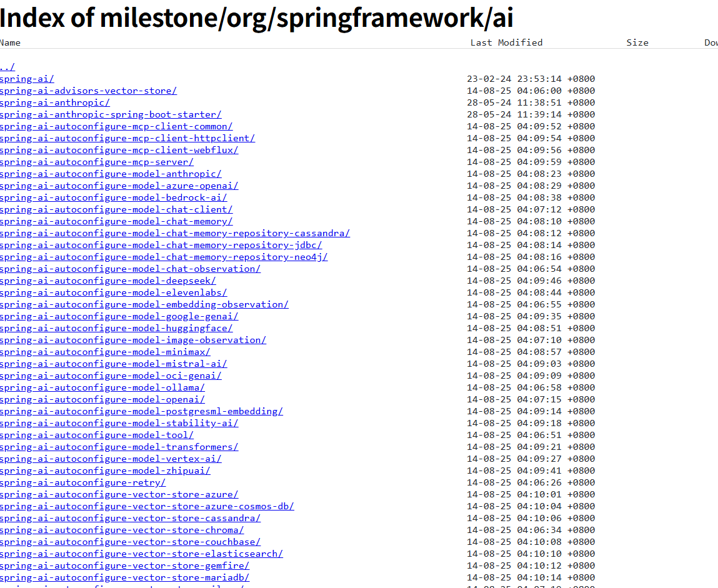Select the timestamp '14-08-25 04:06:26 +0800'
718x588 pixels.
pos(531,484)
